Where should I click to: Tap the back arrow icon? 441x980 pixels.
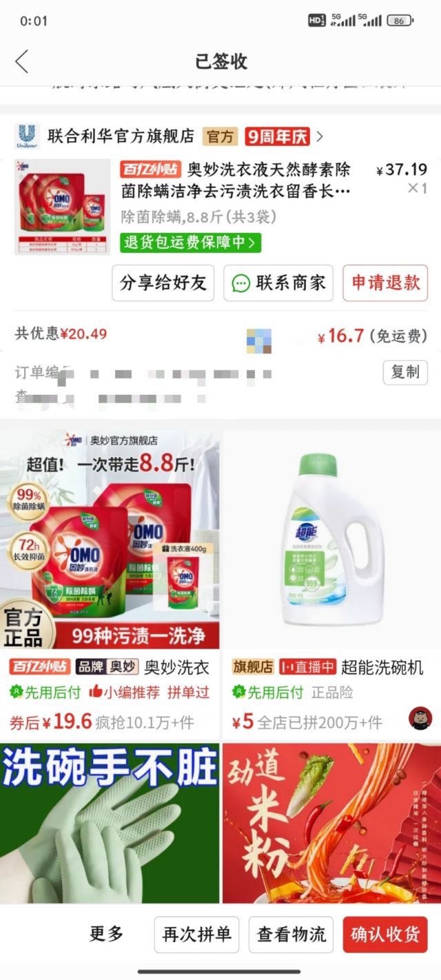point(22,61)
